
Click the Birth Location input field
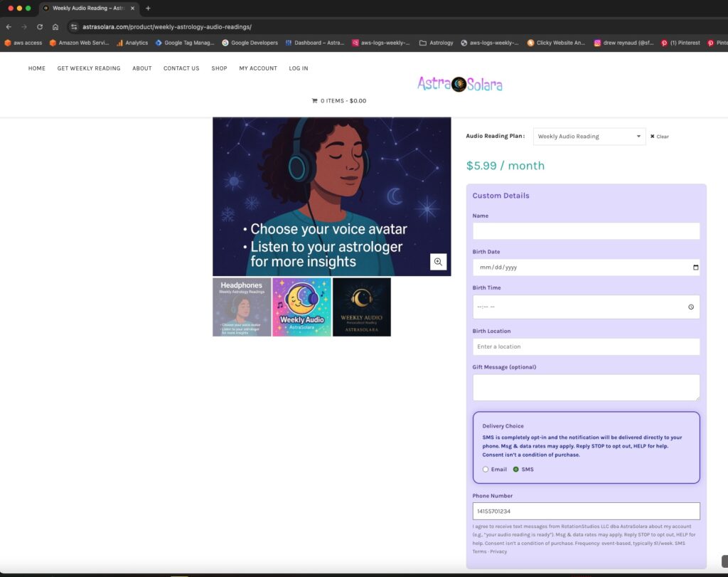[586, 346]
